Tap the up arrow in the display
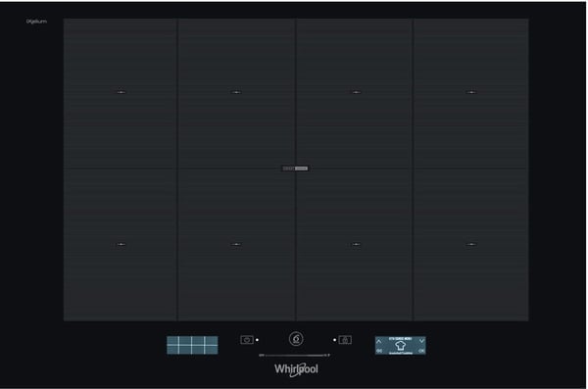Screen dimensions: 588x389 pyautogui.click(x=378, y=341)
